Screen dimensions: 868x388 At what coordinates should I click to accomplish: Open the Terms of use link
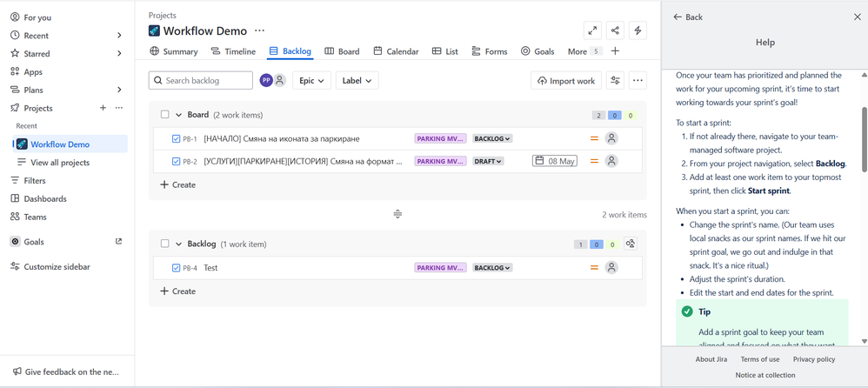pos(760,359)
